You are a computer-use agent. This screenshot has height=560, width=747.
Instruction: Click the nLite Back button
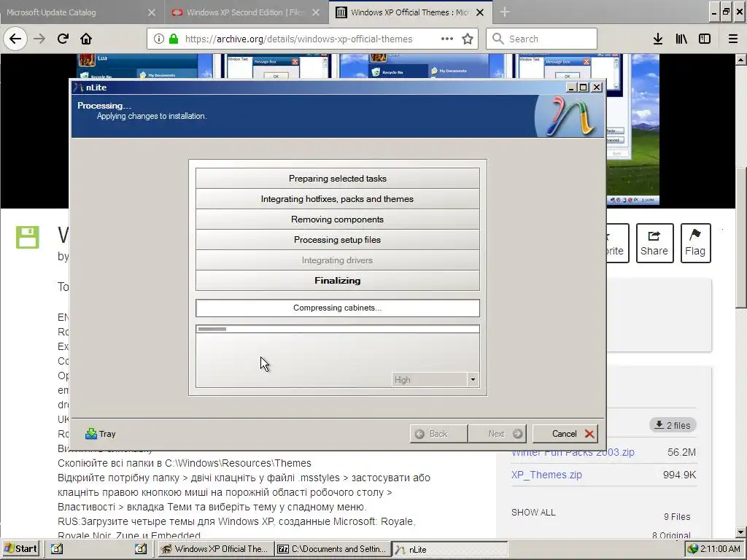coord(438,434)
